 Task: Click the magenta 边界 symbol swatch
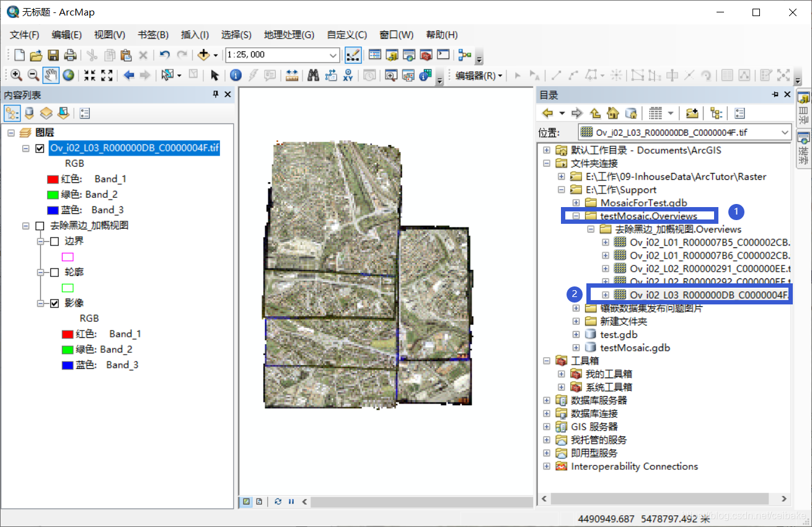[68, 257]
